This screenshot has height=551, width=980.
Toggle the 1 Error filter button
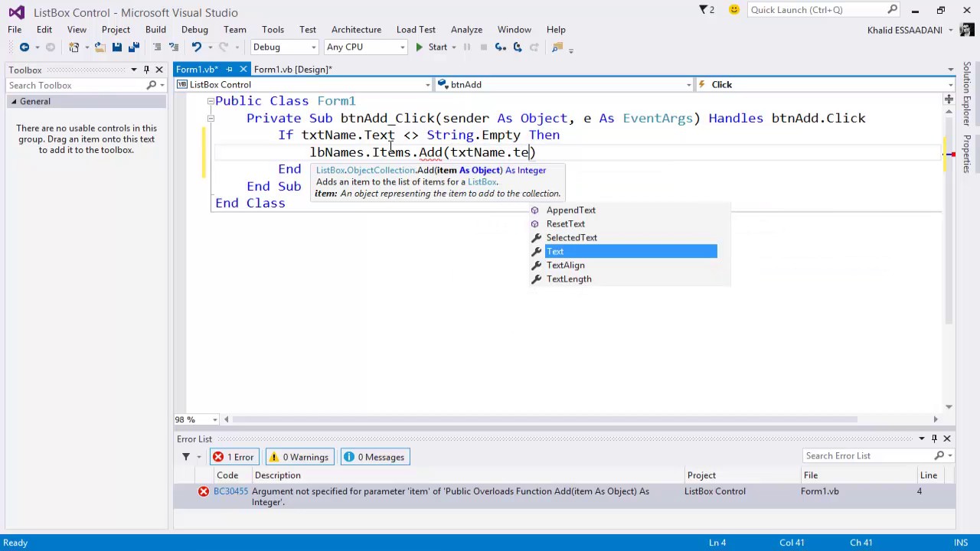tap(234, 457)
